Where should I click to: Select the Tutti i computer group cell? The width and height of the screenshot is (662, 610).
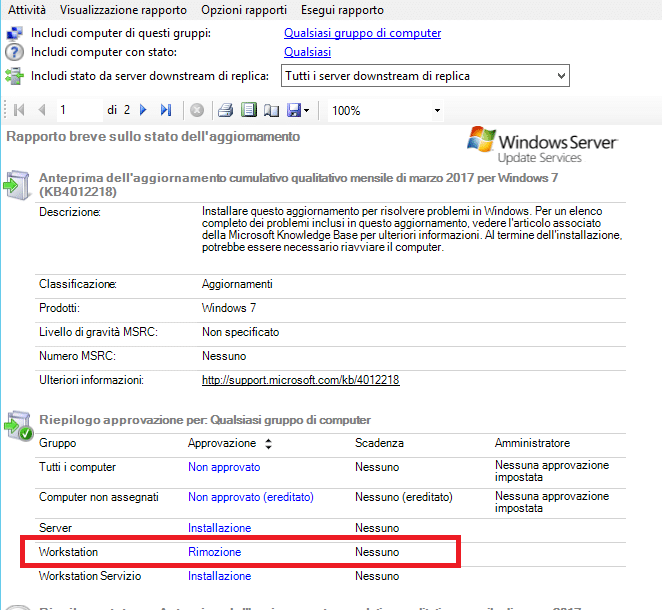point(77,467)
